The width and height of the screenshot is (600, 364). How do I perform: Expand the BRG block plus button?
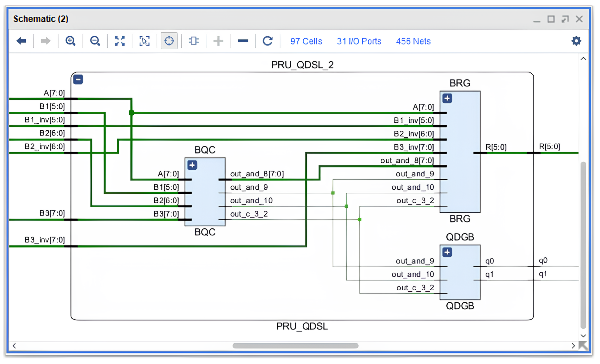click(x=447, y=98)
